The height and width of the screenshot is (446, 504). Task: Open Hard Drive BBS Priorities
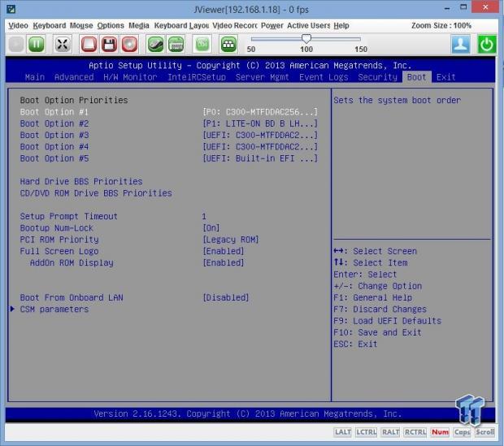[81, 181]
